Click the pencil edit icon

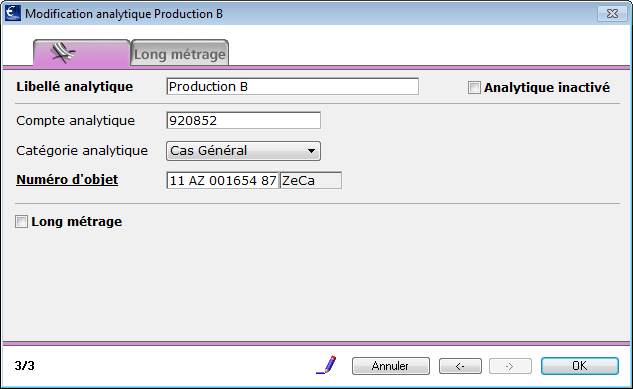point(326,365)
